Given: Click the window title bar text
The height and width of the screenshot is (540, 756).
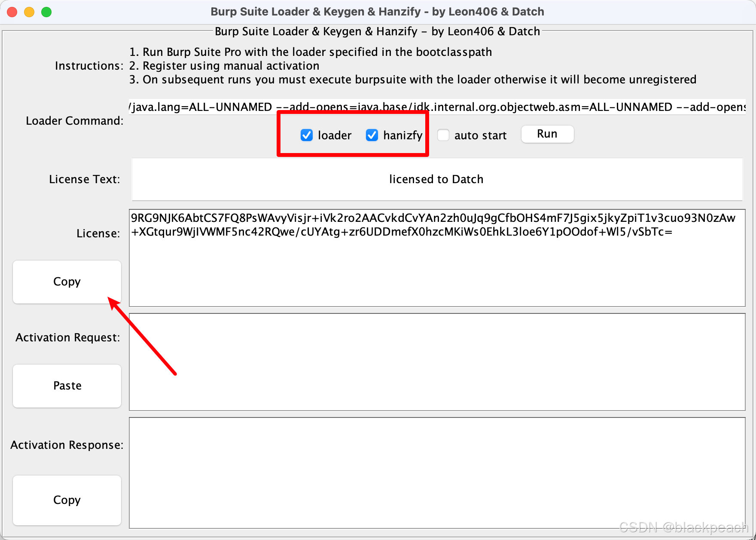Looking at the screenshot, I should tap(377, 12).
